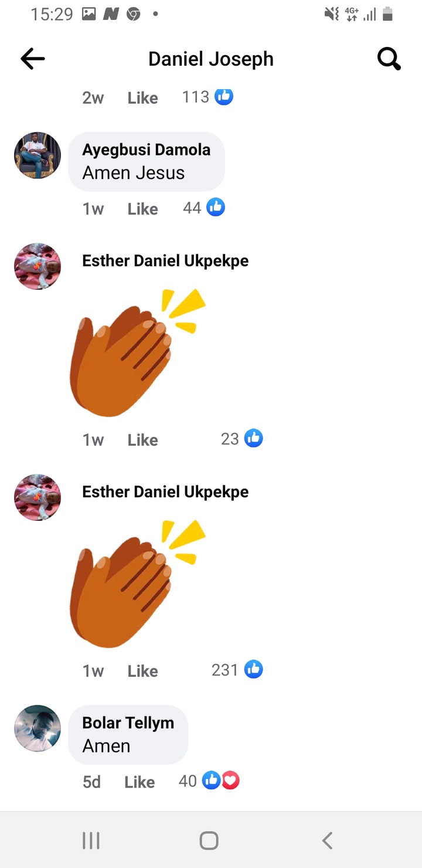This screenshot has height=868, width=422.
Task: Open Bolar Tellym's name link
Action: 128,723
